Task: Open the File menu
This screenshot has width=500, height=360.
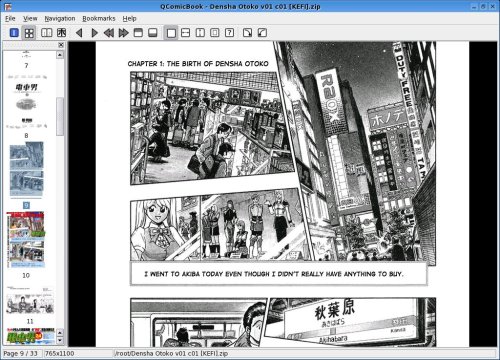Action: point(10,19)
